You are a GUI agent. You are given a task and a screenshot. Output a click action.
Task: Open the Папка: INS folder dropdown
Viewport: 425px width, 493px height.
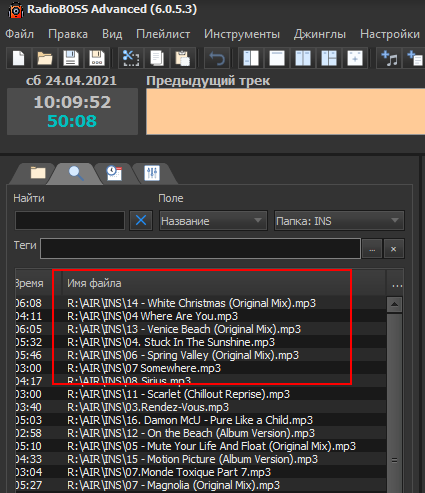pos(339,220)
